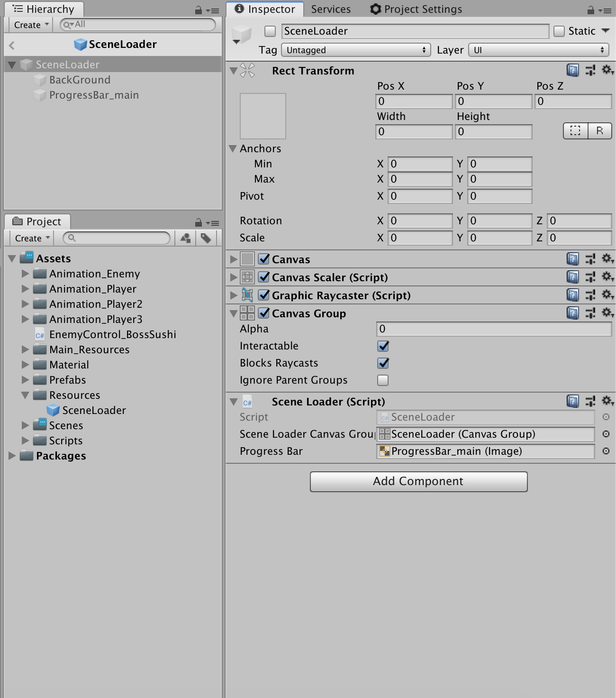The image size is (616, 698).
Task: Open Rect Transform help reference icon
Action: click(572, 71)
